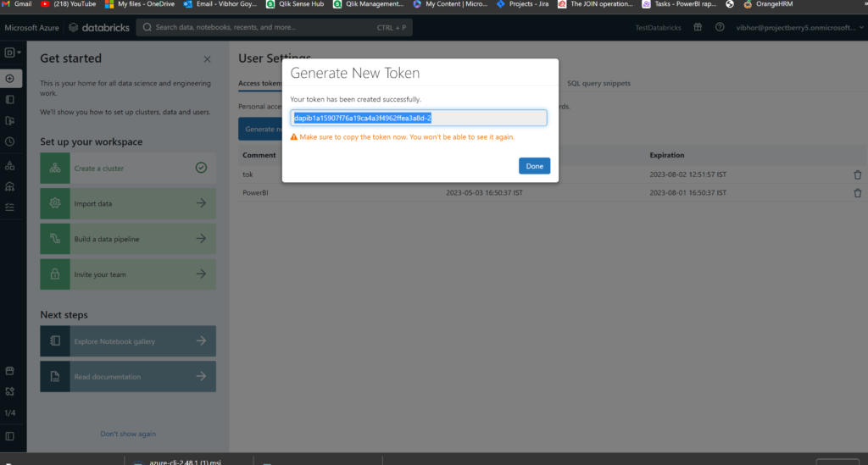Click the Done button in token dialog
This screenshot has height=465, width=868.
point(534,166)
